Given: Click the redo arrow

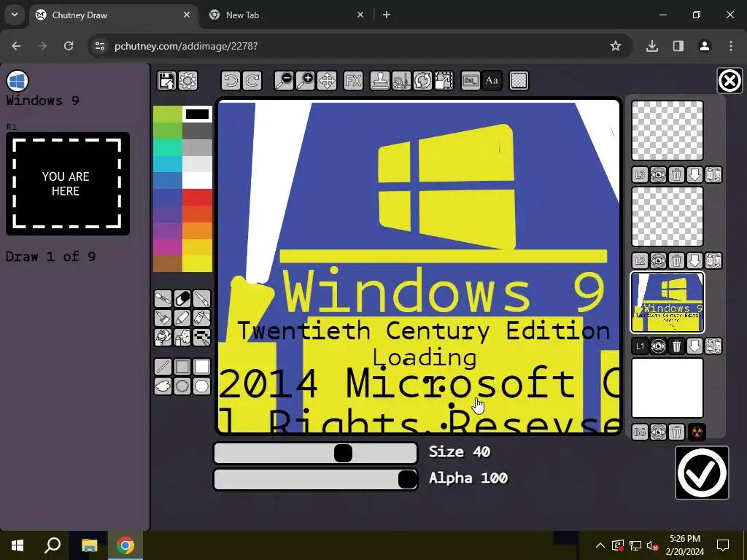Looking at the screenshot, I should coord(252,81).
